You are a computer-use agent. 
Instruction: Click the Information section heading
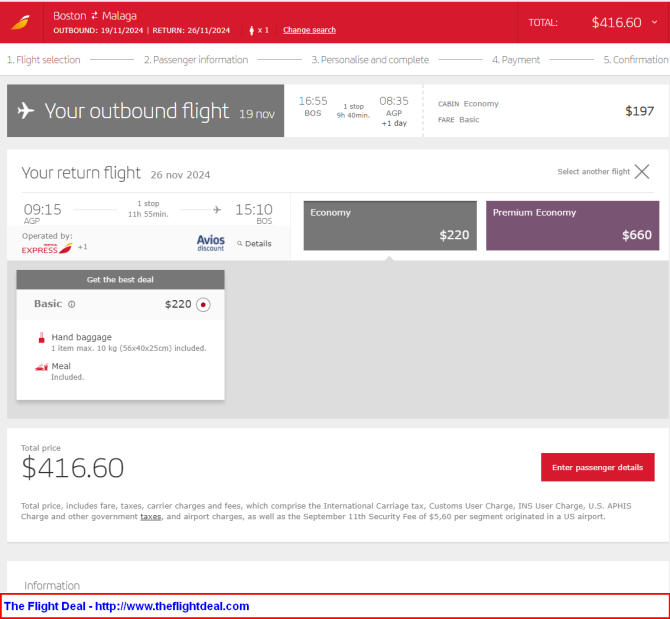[52, 585]
